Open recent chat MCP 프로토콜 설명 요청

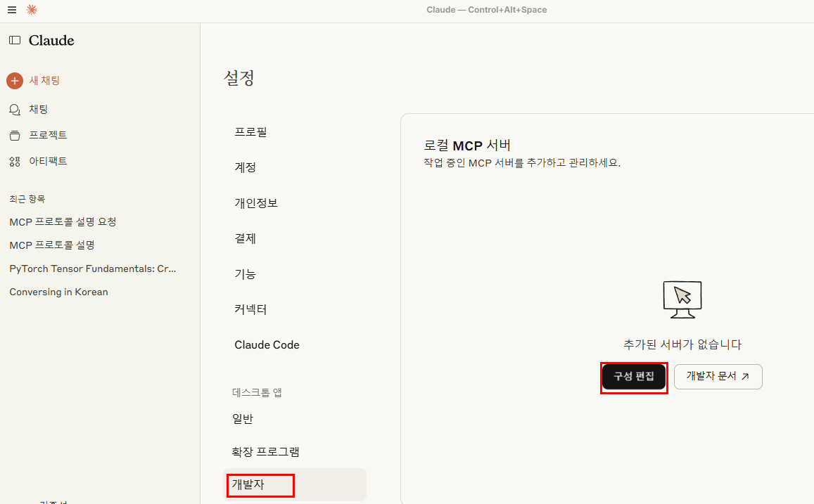63,222
